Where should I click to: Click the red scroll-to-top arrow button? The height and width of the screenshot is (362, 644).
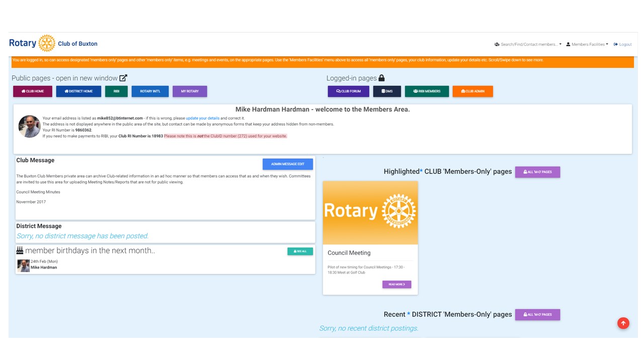coord(623,323)
